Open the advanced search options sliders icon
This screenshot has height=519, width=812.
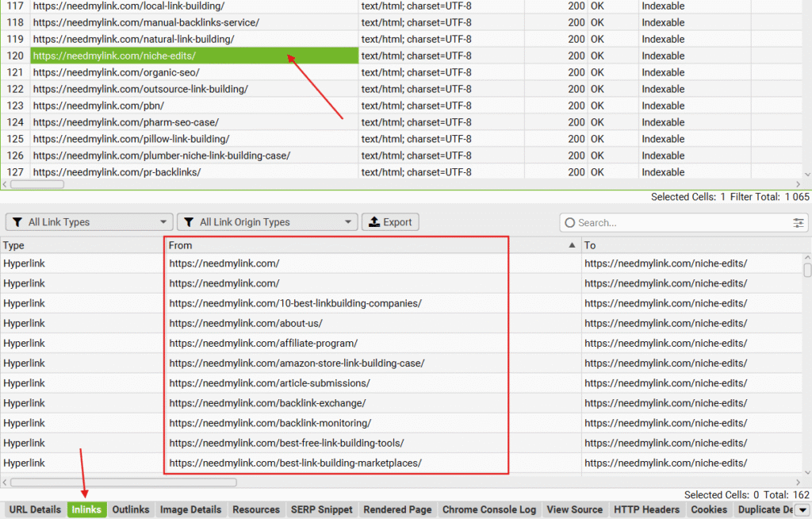[799, 223]
